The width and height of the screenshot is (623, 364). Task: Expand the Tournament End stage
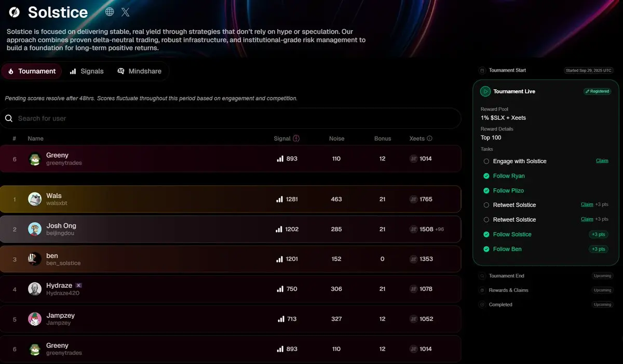click(x=506, y=276)
